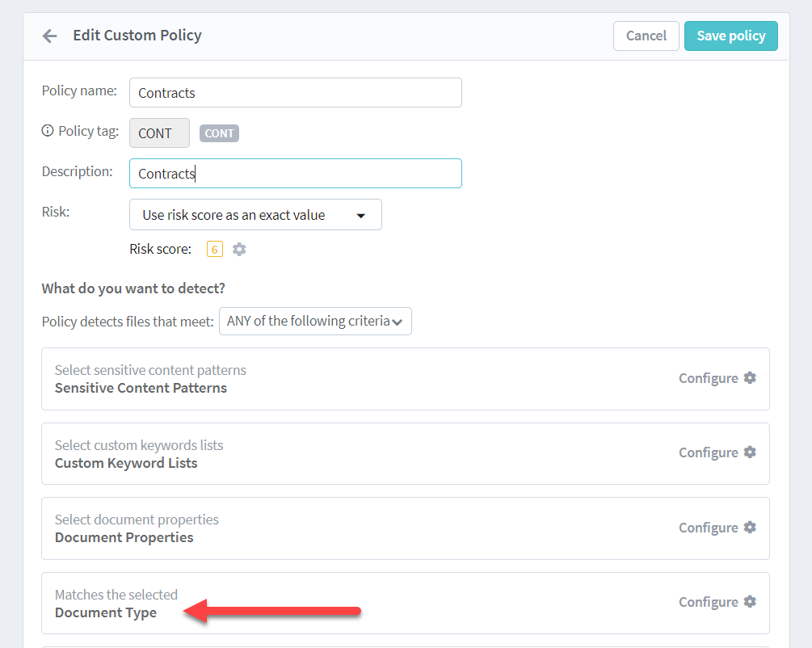Click Configure text for Sensitive Content Patterns

pos(708,378)
